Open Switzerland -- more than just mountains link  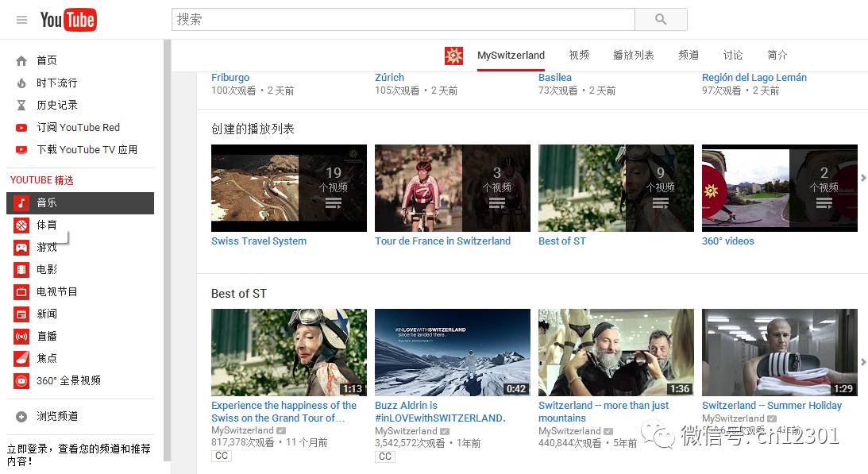pos(604,412)
